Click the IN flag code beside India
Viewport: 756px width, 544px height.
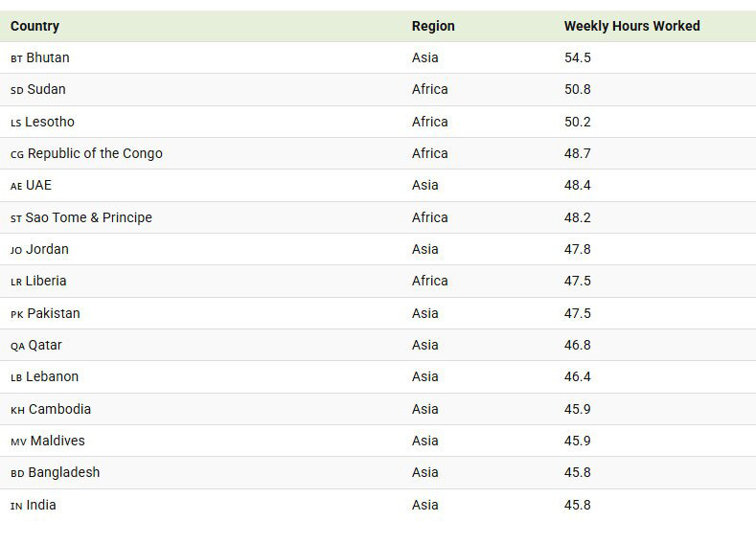click(x=15, y=506)
